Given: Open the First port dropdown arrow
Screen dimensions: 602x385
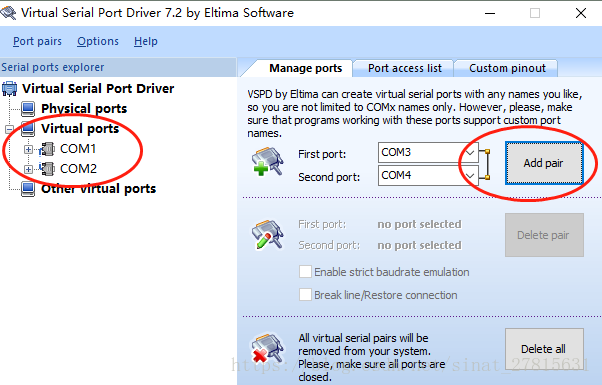Looking at the screenshot, I should (470, 153).
